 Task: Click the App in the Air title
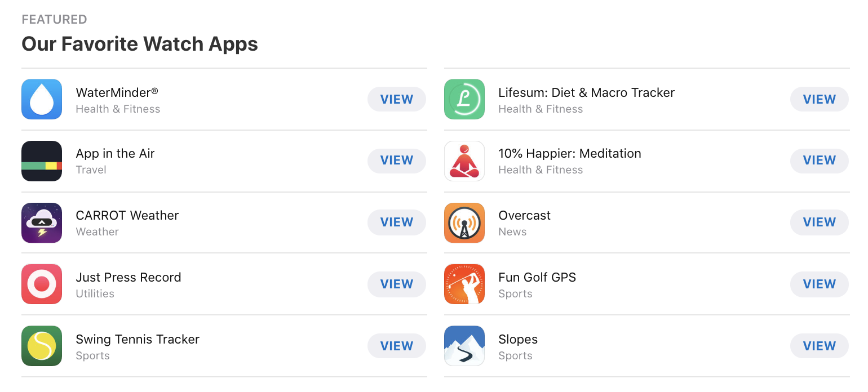(x=115, y=153)
